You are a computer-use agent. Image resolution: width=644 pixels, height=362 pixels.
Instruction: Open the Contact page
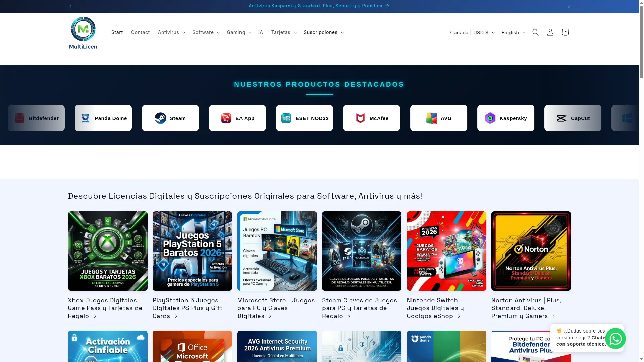[140, 32]
